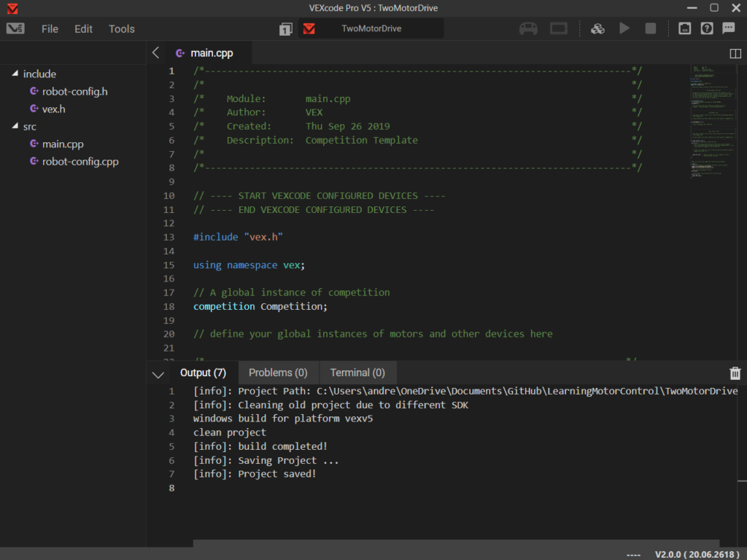
Task: Collapse the output panel with the down chevron
Action: pyautogui.click(x=158, y=375)
